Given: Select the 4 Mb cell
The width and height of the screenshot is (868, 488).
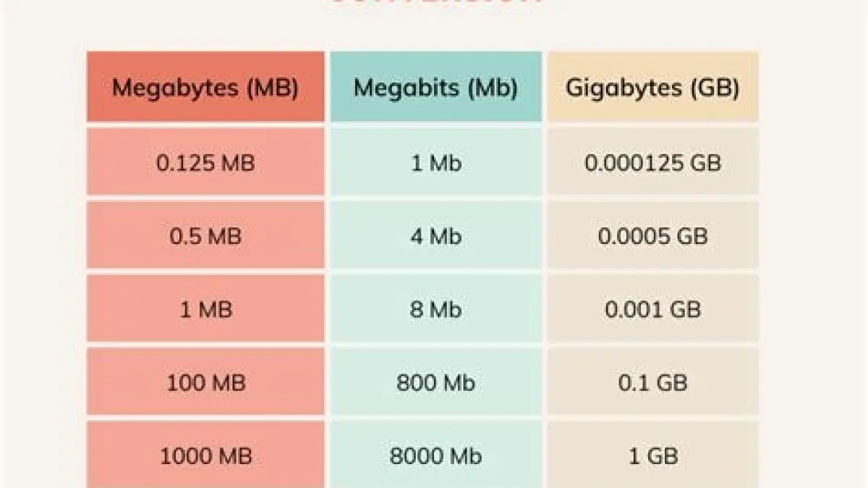Looking at the screenshot, I should 435,237.
